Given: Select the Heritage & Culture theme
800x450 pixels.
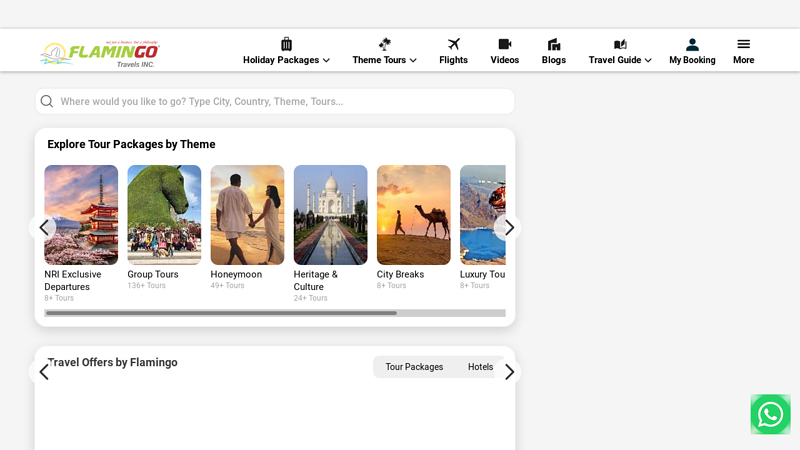Looking at the screenshot, I should tap(330, 215).
